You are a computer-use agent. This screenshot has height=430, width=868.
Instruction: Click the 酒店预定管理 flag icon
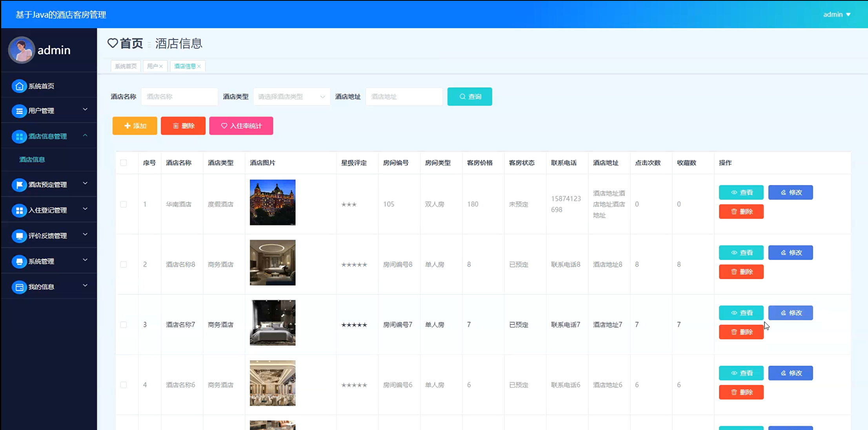tap(19, 185)
